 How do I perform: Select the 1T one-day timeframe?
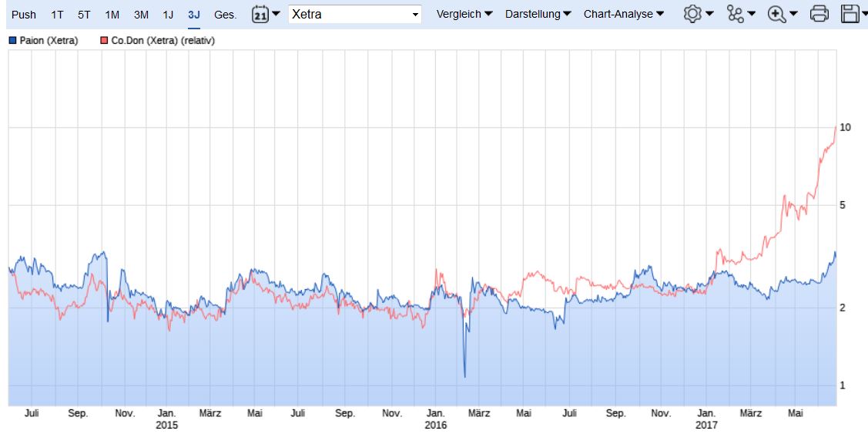pyautogui.click(x=57, y=15)
